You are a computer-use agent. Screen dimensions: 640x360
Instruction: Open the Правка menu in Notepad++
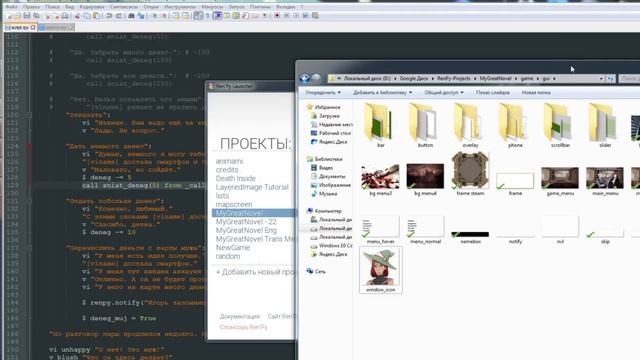click(x=31, y=7)
